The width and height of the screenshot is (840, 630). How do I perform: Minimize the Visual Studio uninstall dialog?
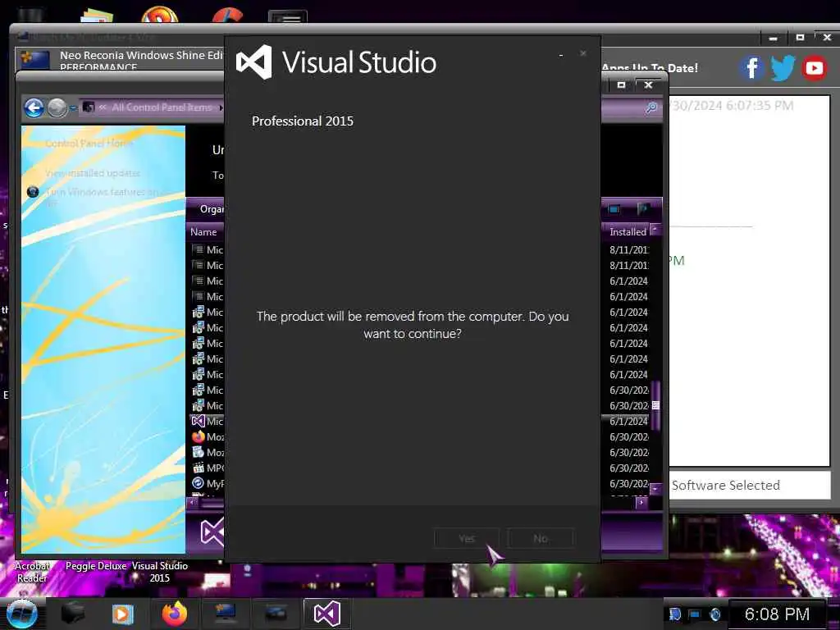pos(560,55)
